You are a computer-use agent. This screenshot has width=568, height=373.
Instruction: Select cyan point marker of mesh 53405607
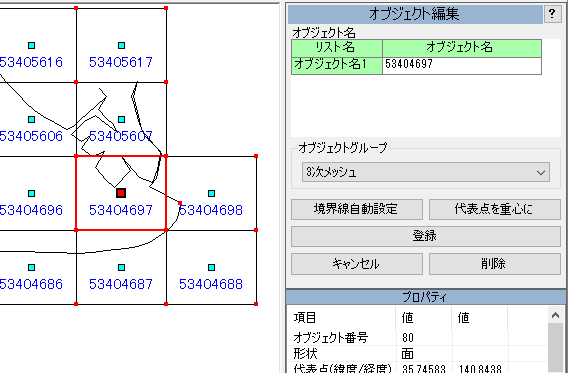pos(122,119)
